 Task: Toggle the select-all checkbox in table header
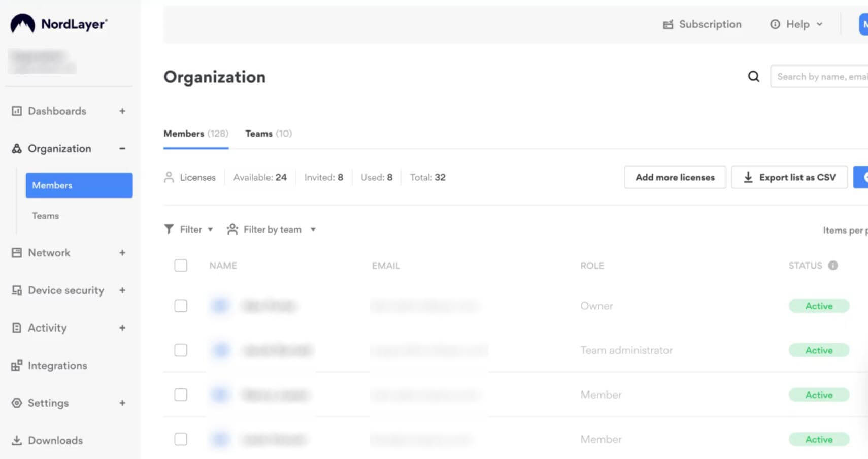[x=181, y=265]
